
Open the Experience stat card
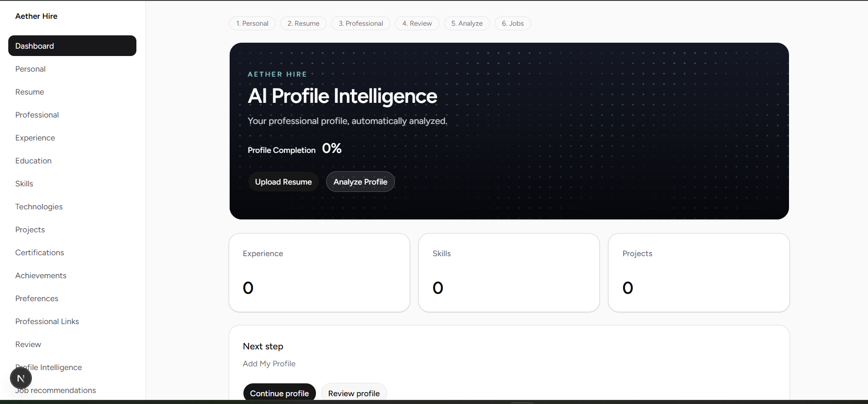pyautogui.click(x=319, y=273)
